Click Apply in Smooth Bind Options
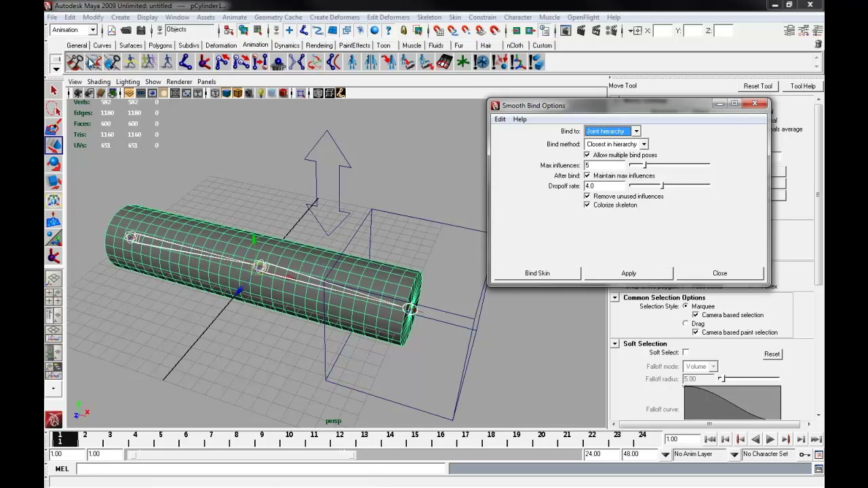 (x=629, y=273)
